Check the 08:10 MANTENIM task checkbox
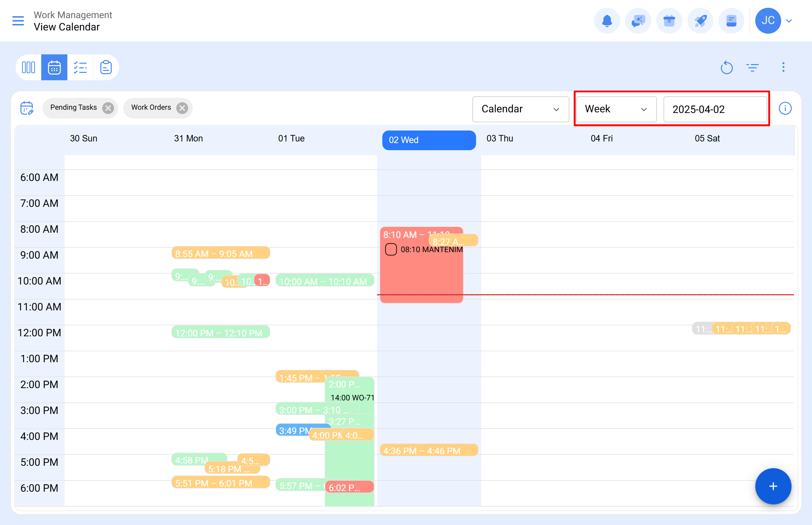812x525 pixels. click(391, 250)
